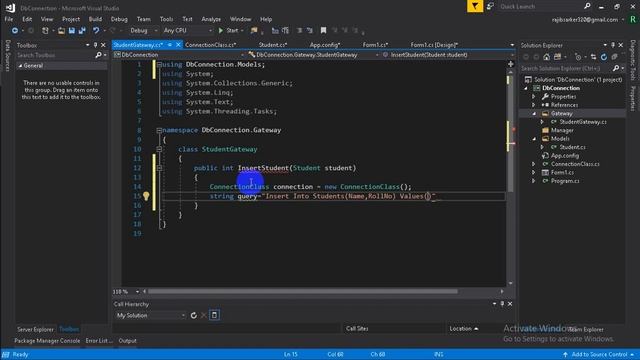Image resolution: width=640 pixels, height=360 pixels.
Task: Expand the References node in Solution Explorer
Action: click(x=533, y=105)
